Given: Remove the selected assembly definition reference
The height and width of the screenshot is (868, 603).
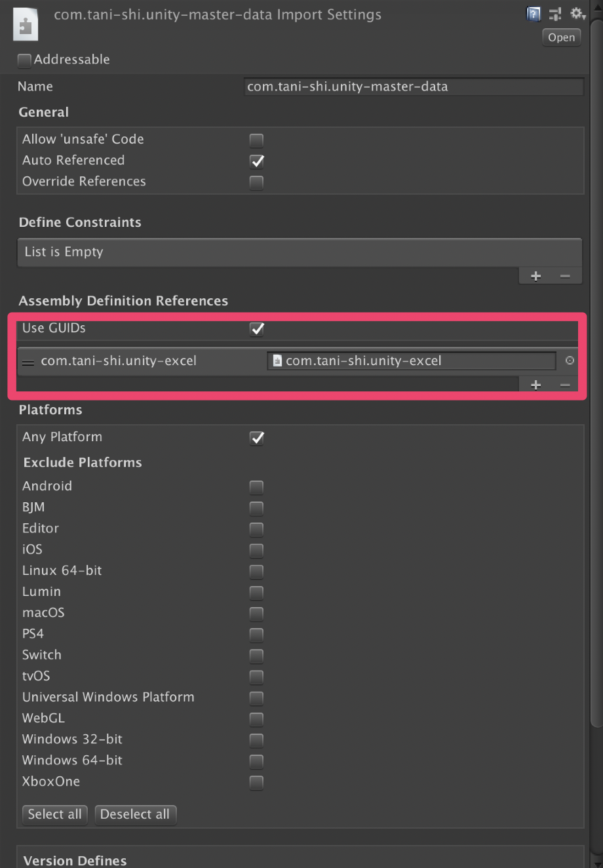Looking at the screenshot, I should click(x=565, y=385).
